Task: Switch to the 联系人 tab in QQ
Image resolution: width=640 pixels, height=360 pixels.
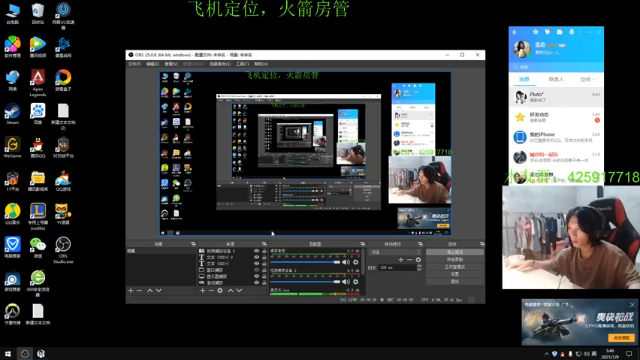Action: (x=556, y=80)
